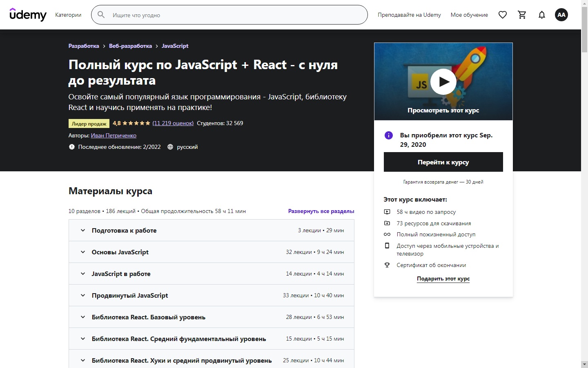This screenshot has height=368, width=588.
Task: Open the AA profile avatar
Action: point(561,15)
